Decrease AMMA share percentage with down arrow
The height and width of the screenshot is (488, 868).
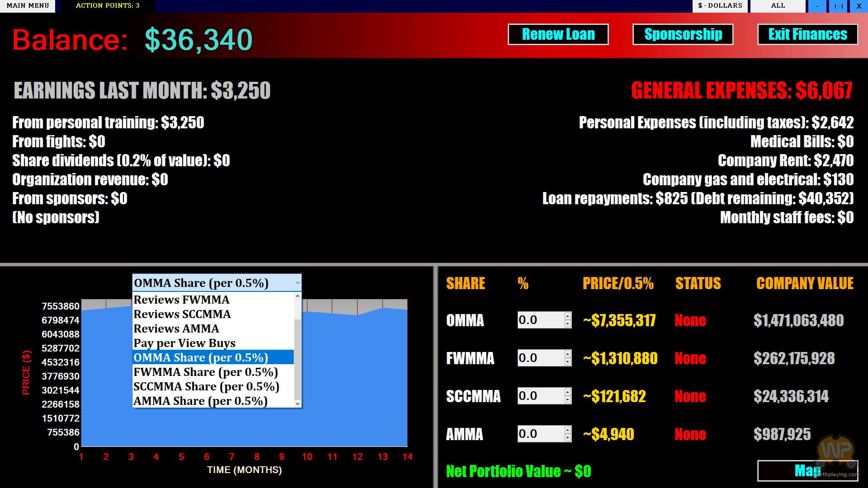(567, 438)
